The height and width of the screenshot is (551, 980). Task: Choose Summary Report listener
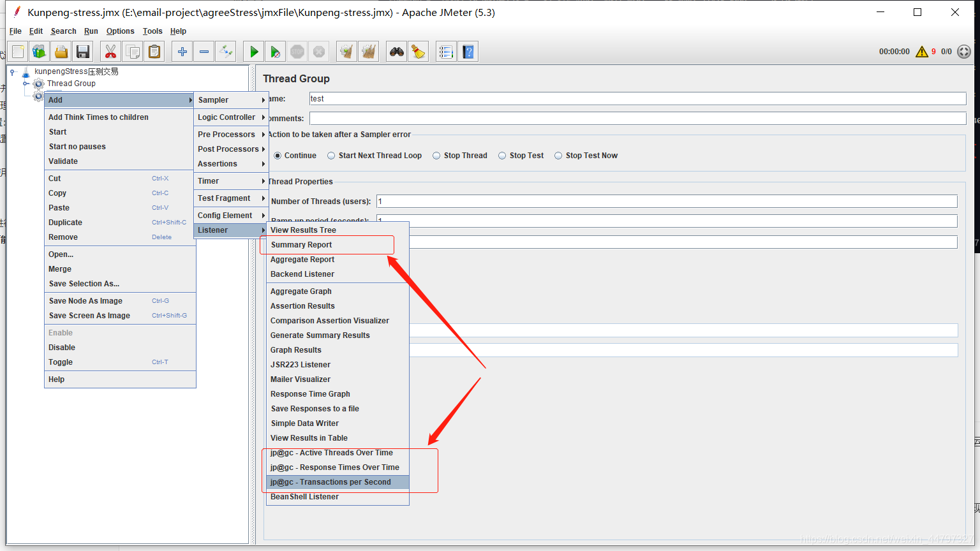tap(338, 245)
